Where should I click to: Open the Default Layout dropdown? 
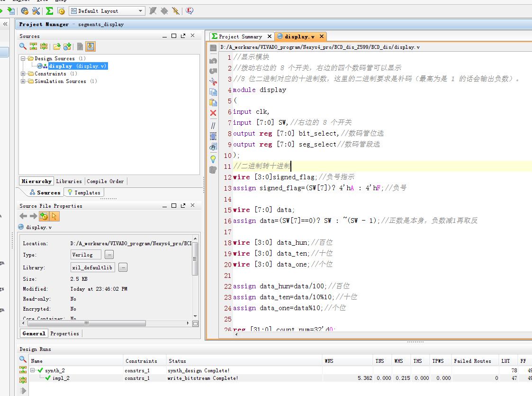[107, 11]
